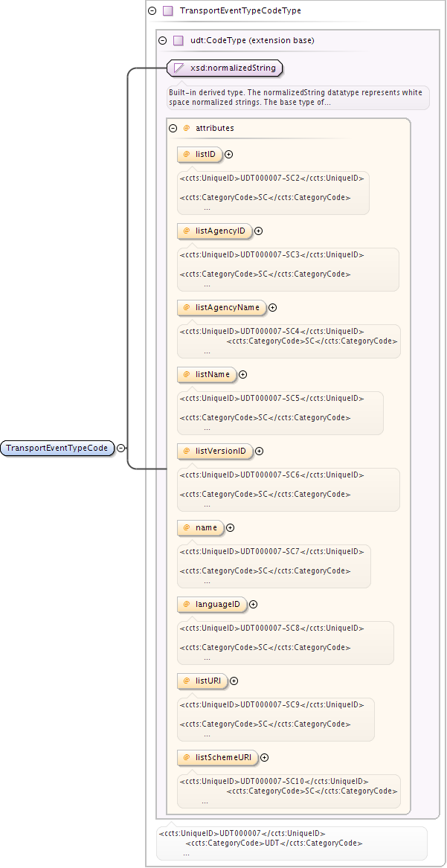Expand the listSchemeURI attribute
Screen dimensions: 447x868
(265, 758)
